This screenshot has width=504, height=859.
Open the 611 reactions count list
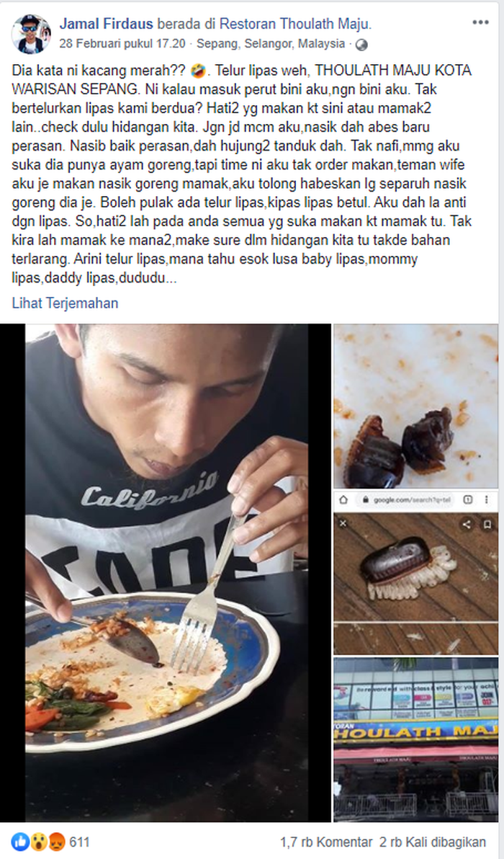tap(79, 842)
